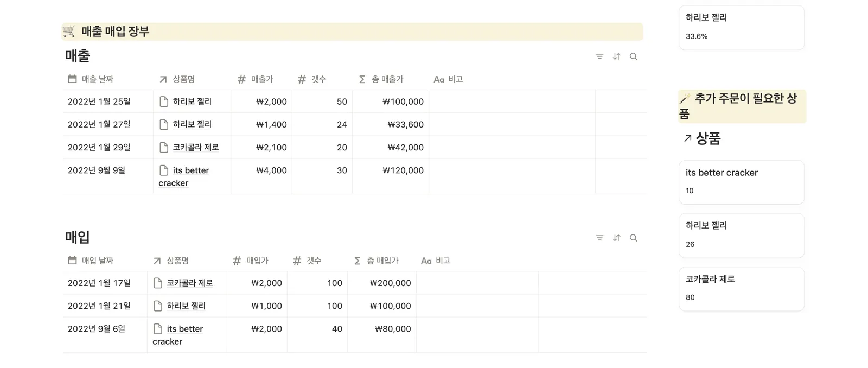
Task: Click page icon for its better cracker purchase row
Action: 158,328
